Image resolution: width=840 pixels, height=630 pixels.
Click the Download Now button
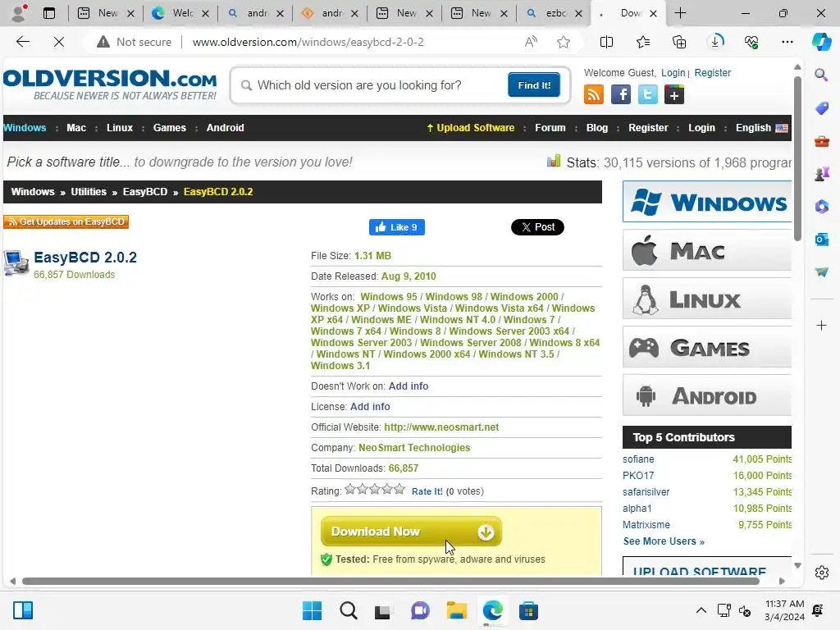click(411, 532)
